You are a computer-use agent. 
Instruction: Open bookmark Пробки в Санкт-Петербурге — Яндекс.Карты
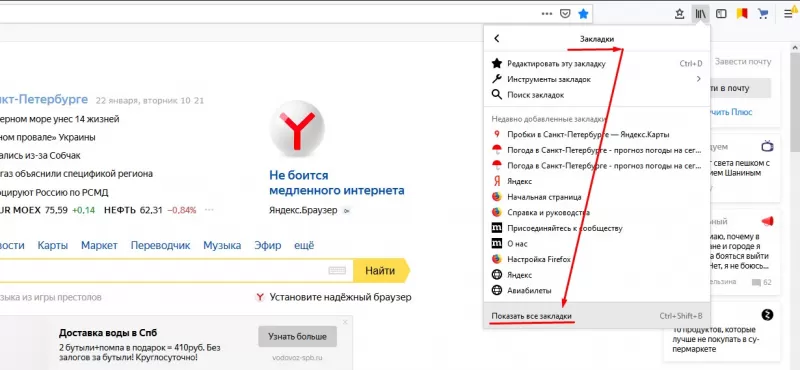[596, 134]
